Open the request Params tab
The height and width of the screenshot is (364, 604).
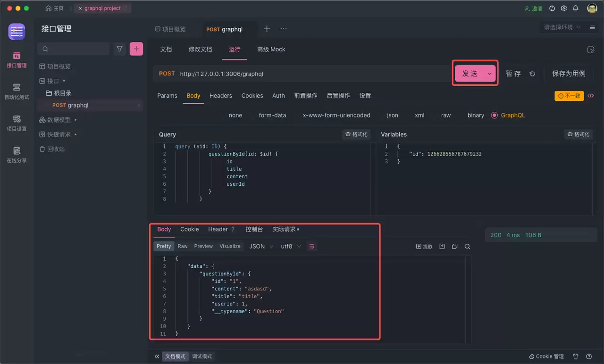[167, 95]
